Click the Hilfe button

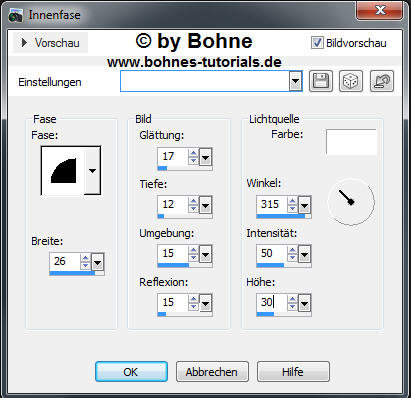(293, 372)
